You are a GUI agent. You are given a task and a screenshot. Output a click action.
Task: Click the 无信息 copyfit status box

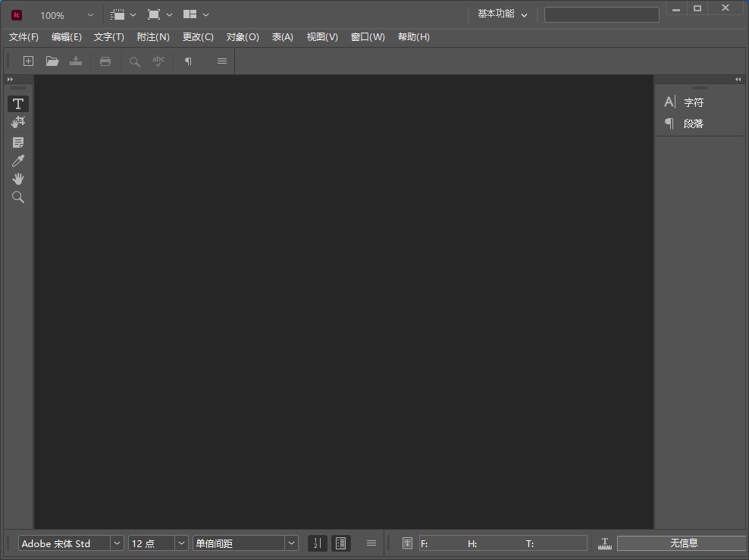(683, 543)
